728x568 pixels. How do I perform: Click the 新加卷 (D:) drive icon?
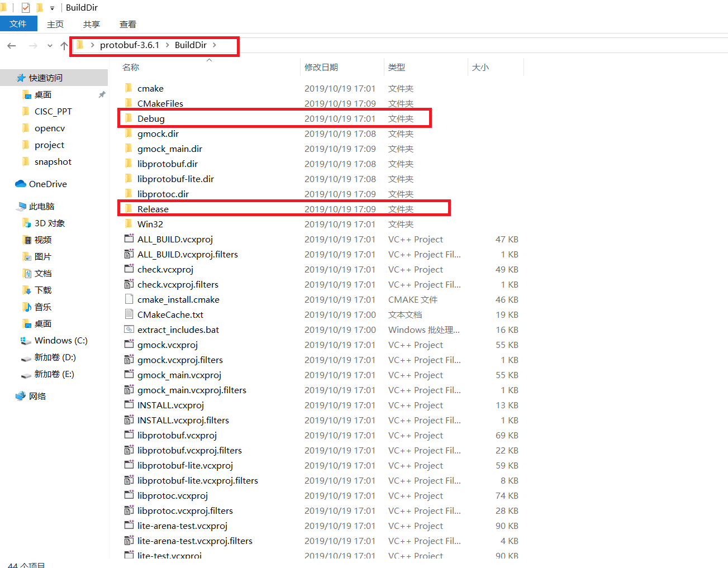click(x=26, y=358)
